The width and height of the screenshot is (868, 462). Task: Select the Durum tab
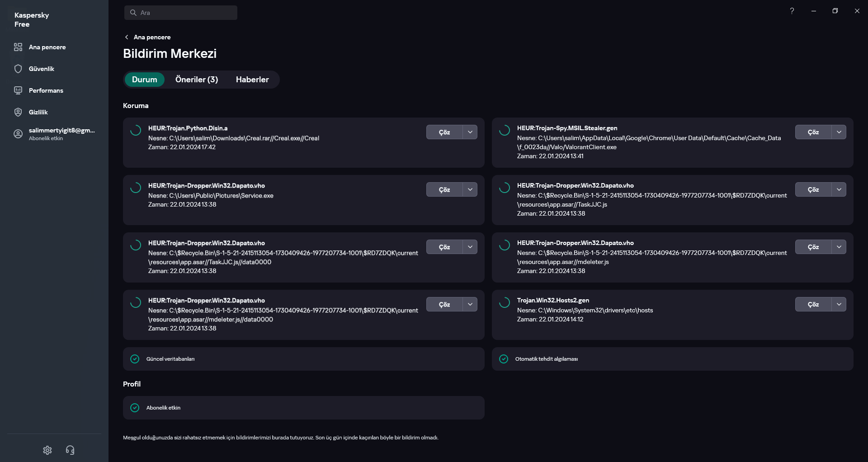[x=145, y=80]
